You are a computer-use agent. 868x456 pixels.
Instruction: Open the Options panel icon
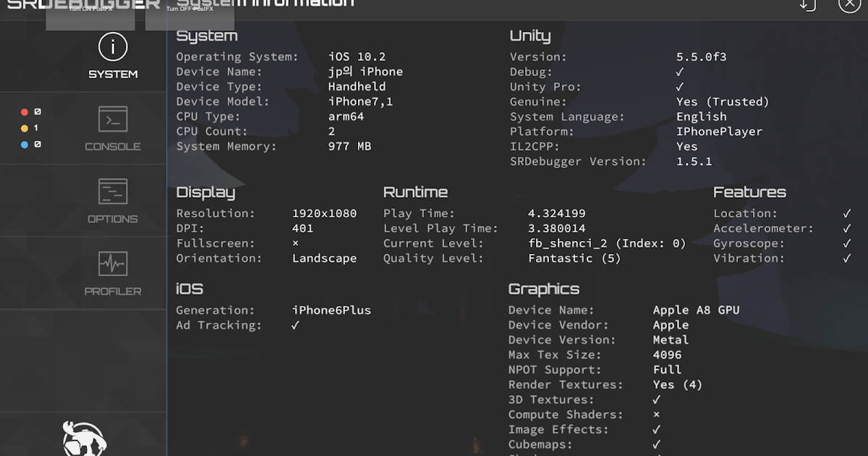coord(113,190)
